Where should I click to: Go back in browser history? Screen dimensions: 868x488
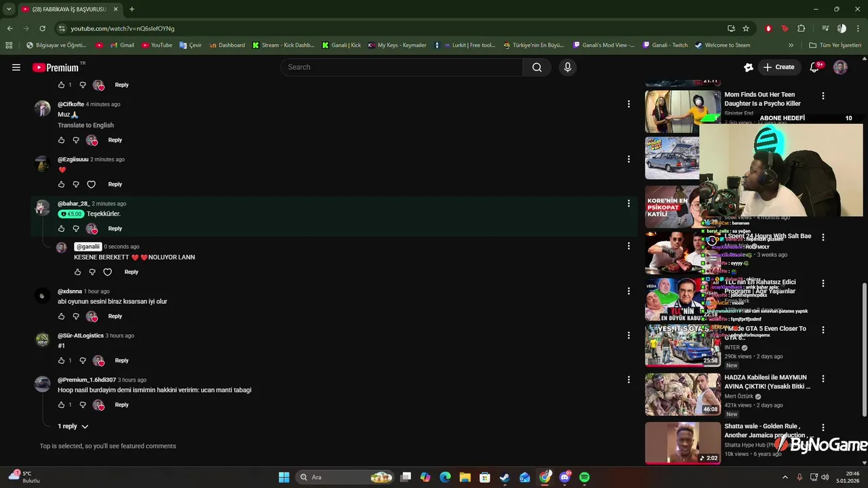tap(10, 28)
